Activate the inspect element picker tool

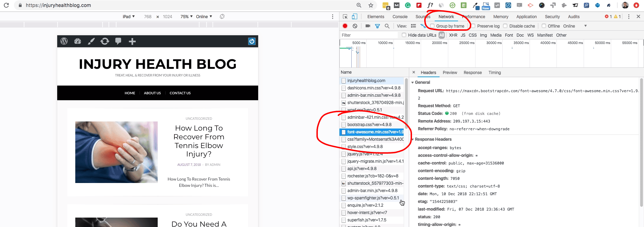345,16
